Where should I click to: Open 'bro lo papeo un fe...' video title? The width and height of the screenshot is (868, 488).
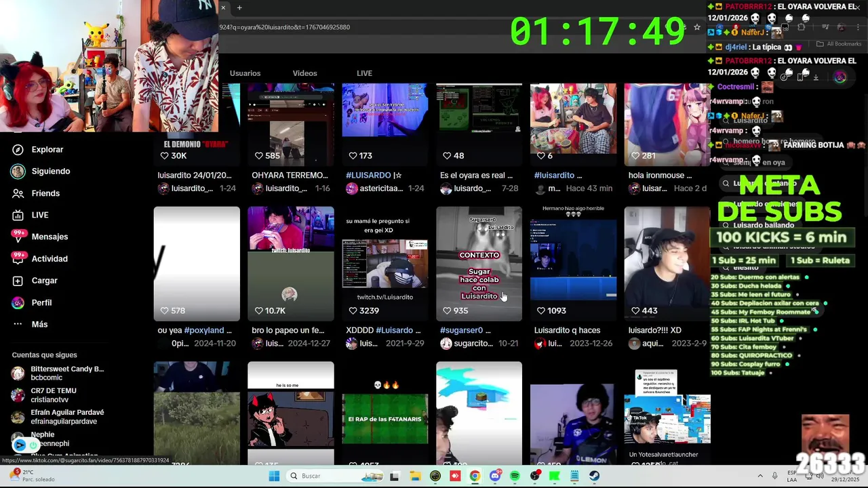pos(288,331)
